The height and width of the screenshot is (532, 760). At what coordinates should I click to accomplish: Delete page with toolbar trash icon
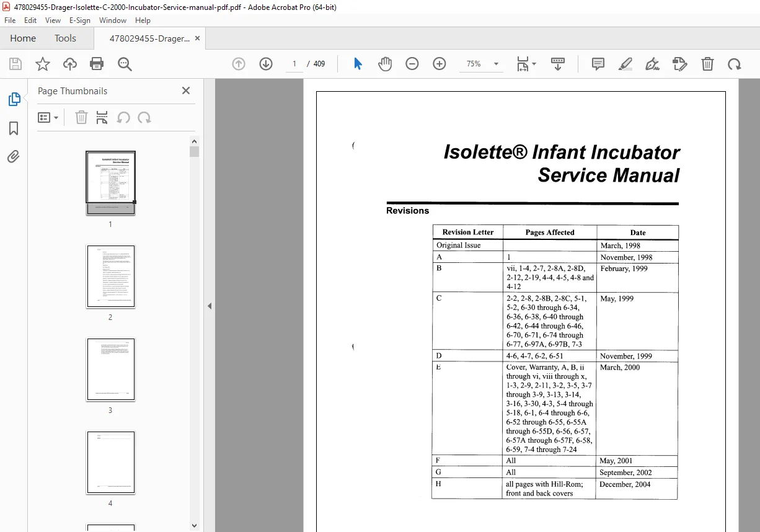point(707,64)
